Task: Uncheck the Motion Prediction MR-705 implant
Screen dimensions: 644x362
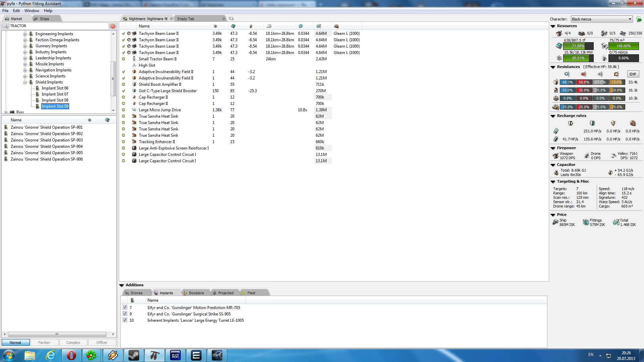Action: [125, 307]
